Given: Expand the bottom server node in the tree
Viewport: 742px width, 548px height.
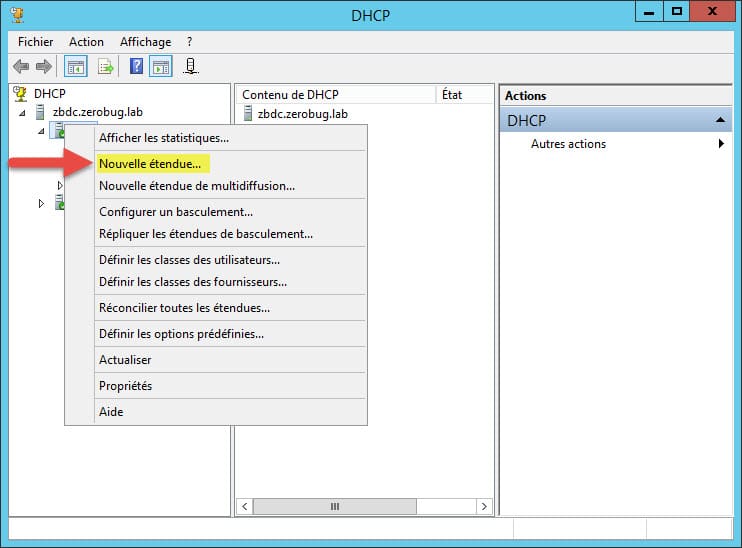Looking at the screenshot, I should pos(41,204).
